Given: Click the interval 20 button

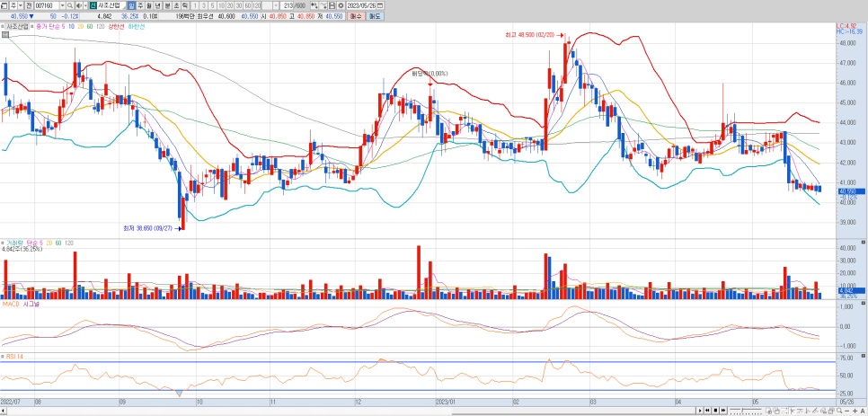Looking at the screenshot, I should tap(230, 5).
